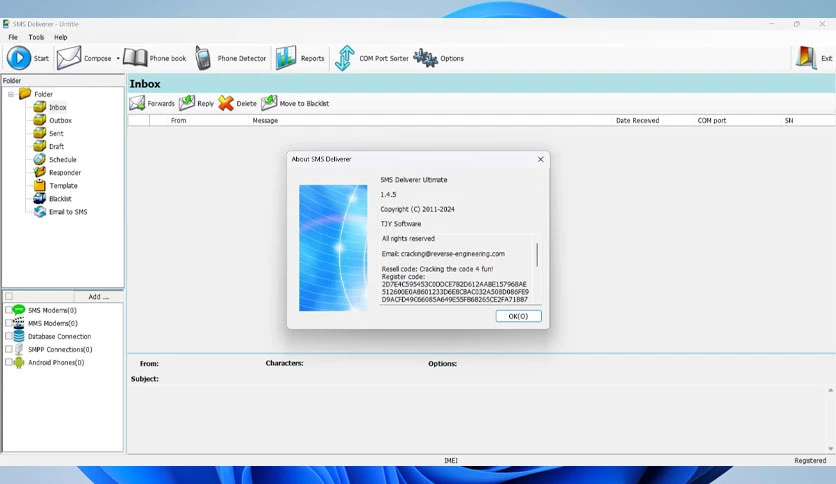Open the Phone book icon
Viewport: 836px width, 484px height.
135,58
